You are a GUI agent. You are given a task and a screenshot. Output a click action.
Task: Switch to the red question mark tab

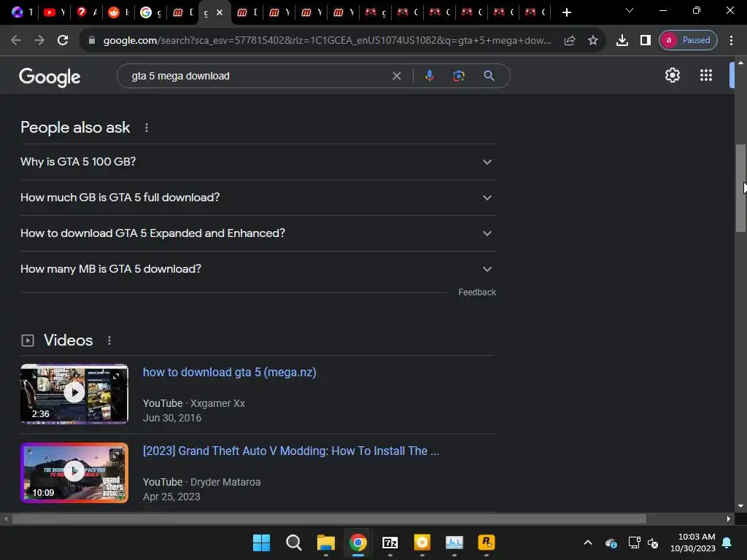[86, 12]
